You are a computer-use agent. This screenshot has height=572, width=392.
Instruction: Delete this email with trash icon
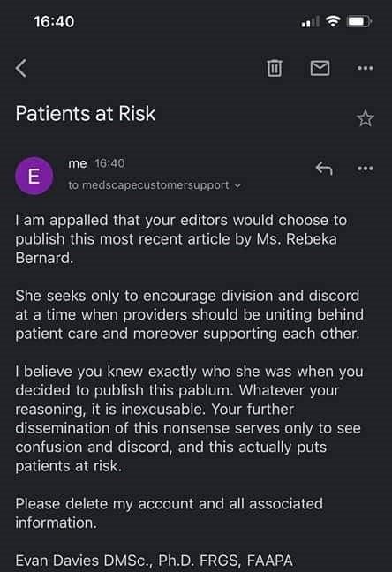(x=275, y=68)
